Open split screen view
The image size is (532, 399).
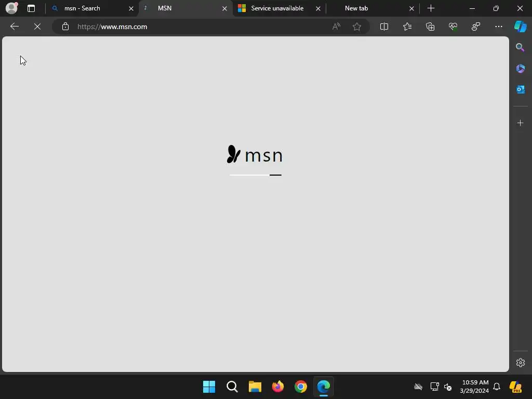[384, 26]
